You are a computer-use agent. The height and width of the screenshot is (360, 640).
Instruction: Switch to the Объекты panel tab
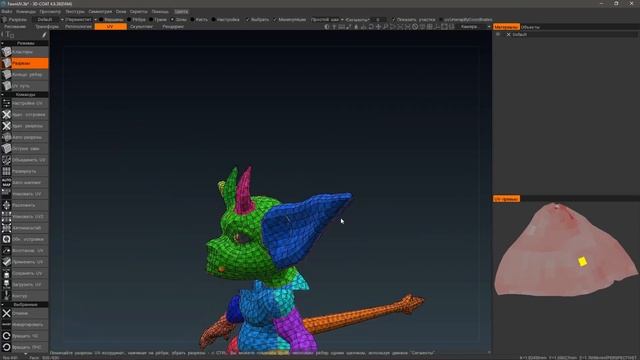(x=531, y=27)
